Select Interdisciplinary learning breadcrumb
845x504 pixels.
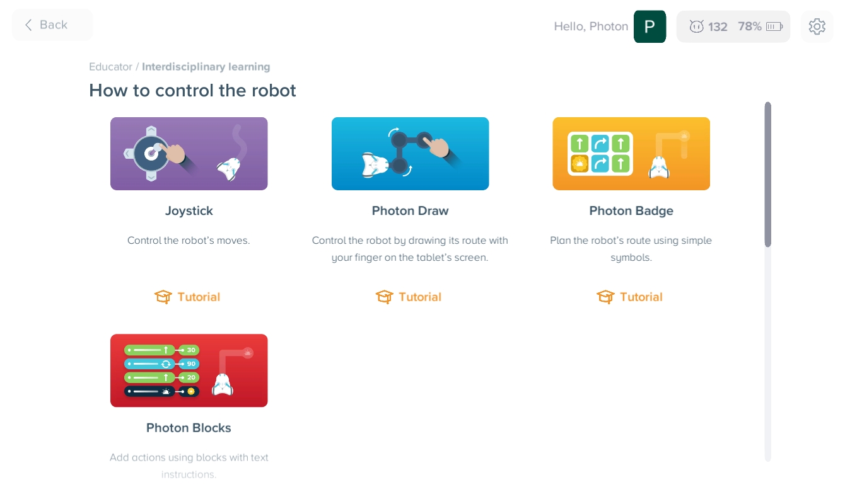(206, 67)
